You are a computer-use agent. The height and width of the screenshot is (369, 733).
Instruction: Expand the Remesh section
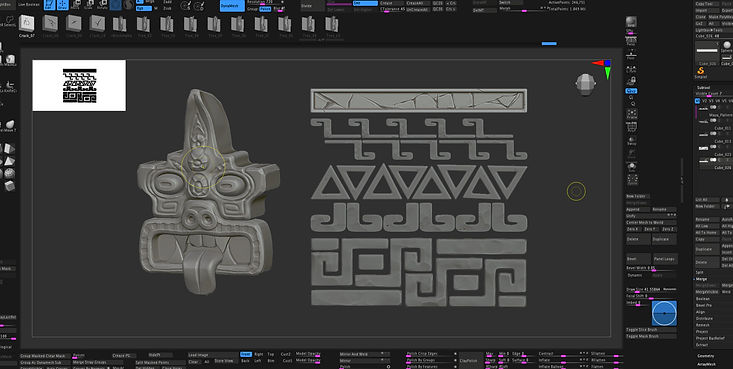coord(702,325)
